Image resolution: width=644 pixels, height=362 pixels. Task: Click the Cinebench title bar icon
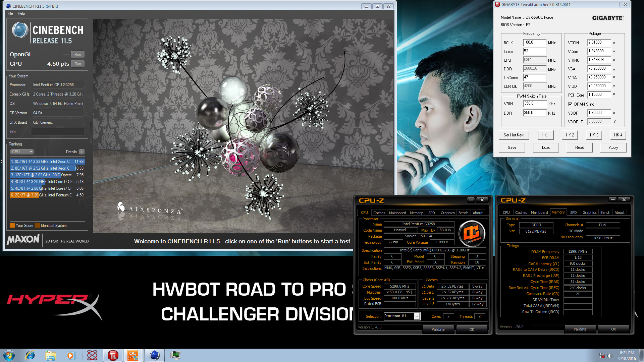[8, 6]
